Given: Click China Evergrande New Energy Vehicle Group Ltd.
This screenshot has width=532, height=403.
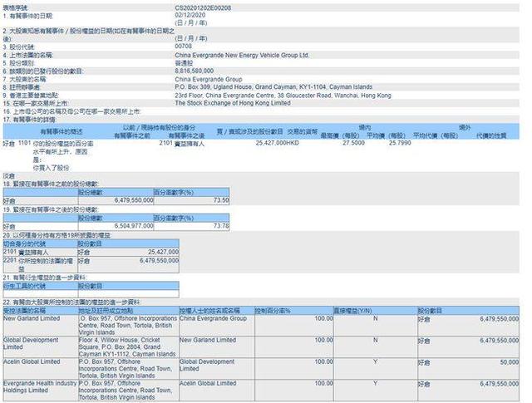Looking at the screenshot, I should [x=242, y=55].
